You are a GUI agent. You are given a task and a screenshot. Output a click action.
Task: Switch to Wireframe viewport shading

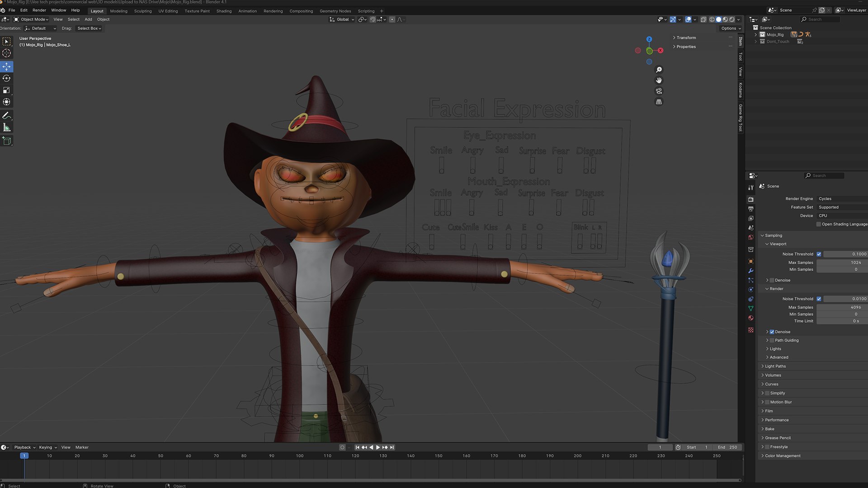[x=712, y=19]
